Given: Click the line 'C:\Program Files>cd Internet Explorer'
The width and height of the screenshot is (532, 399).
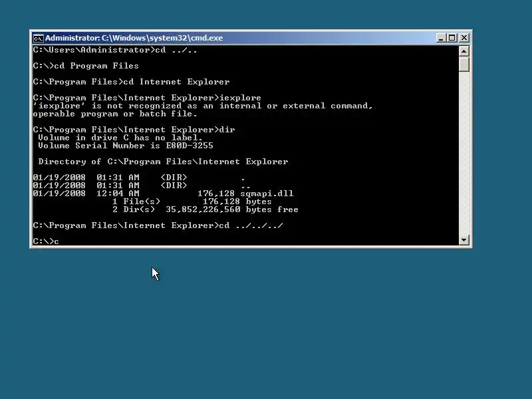Looking at the screenshot, I should [x=131, y=82].
